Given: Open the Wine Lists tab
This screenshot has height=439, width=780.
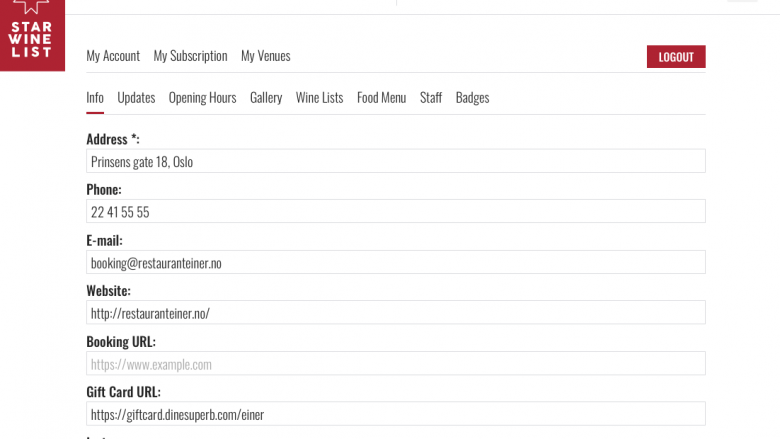Looking at the screenshot, I should coord(319,97).
